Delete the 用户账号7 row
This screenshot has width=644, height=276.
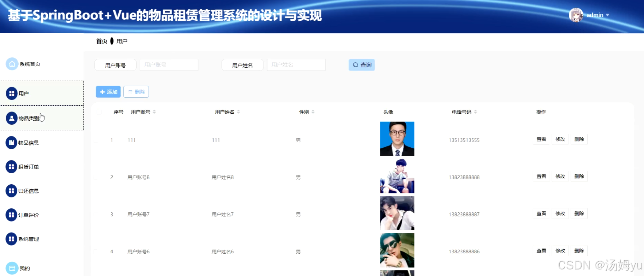coord(579,213)
